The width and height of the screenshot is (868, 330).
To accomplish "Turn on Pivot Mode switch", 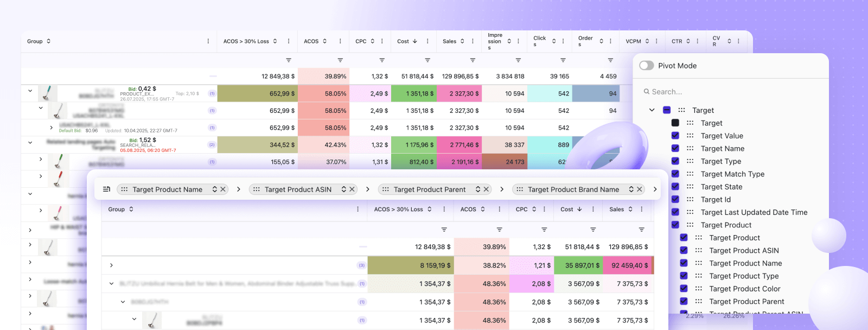I will 647,66.
